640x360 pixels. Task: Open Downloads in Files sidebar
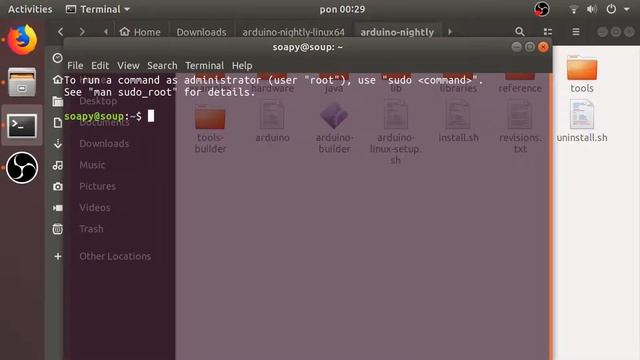point(104,144)
